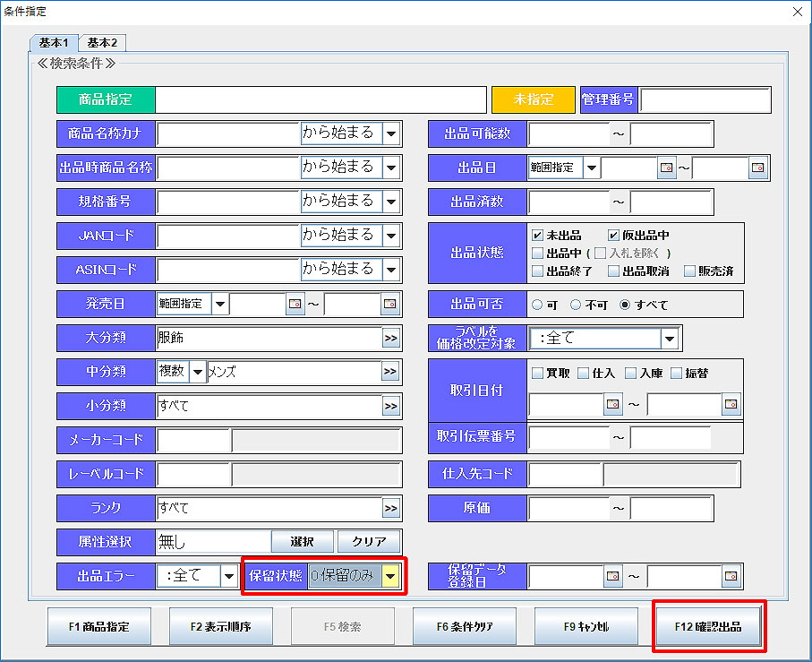
Task: Uncheck the 未出品 checkbox
Action: pyautogui.click(x=537, y=236)
